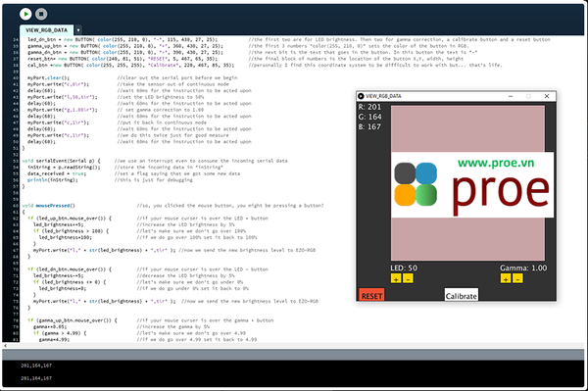The height and width of the screenshot is (391, 588).
Task: Decrease Gamma with the minus button
Action: [x=517, y=278]
